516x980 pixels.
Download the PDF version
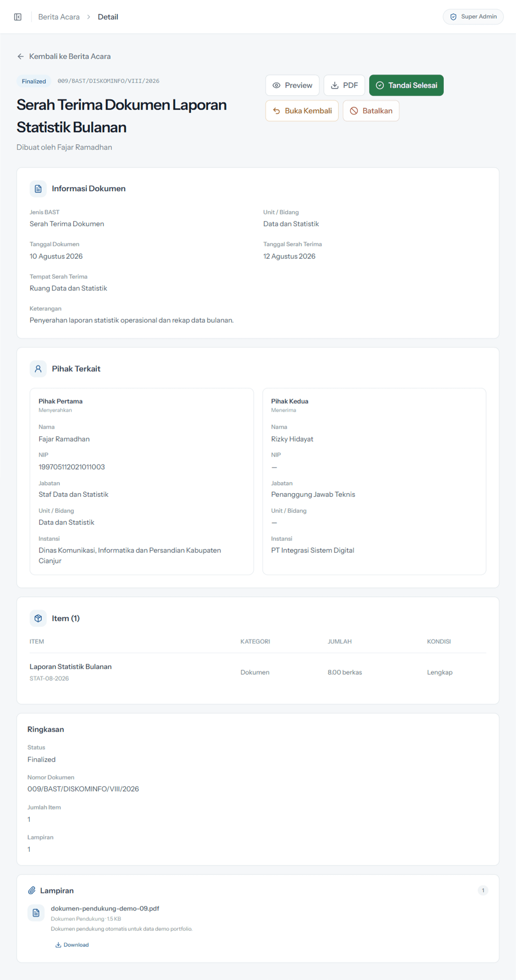click(344, 85)
